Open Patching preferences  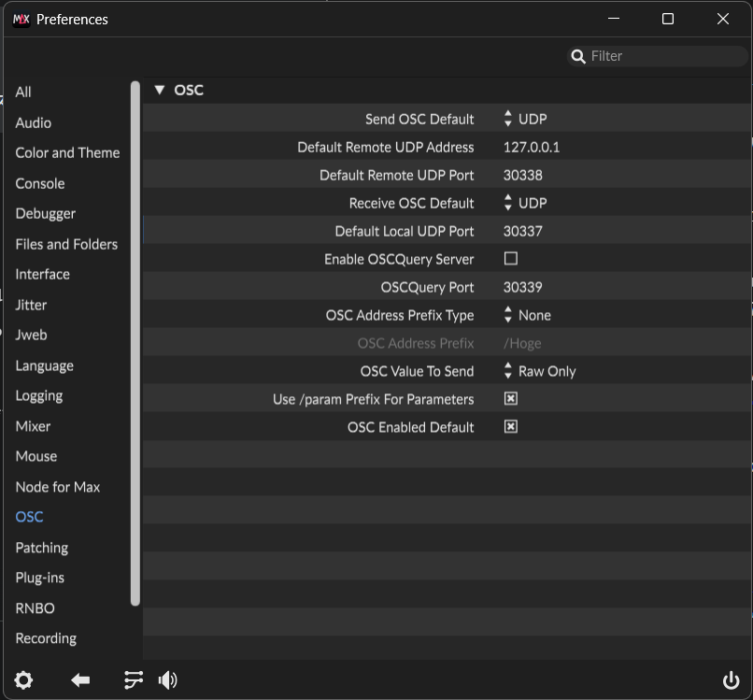(x=41, y=548)
